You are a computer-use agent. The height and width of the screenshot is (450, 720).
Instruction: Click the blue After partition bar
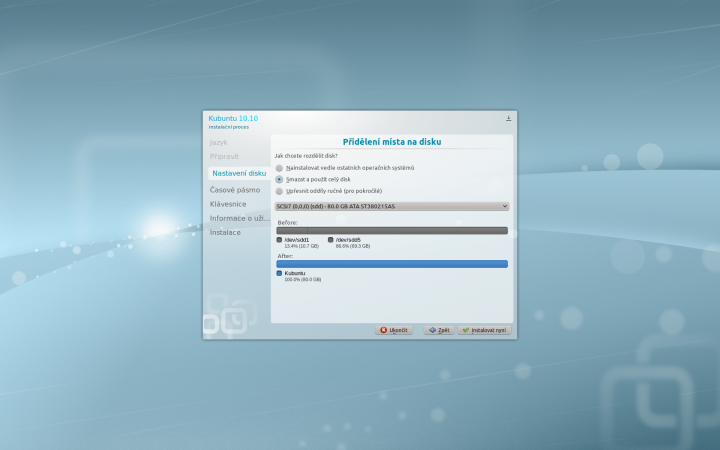pos(392,264)
